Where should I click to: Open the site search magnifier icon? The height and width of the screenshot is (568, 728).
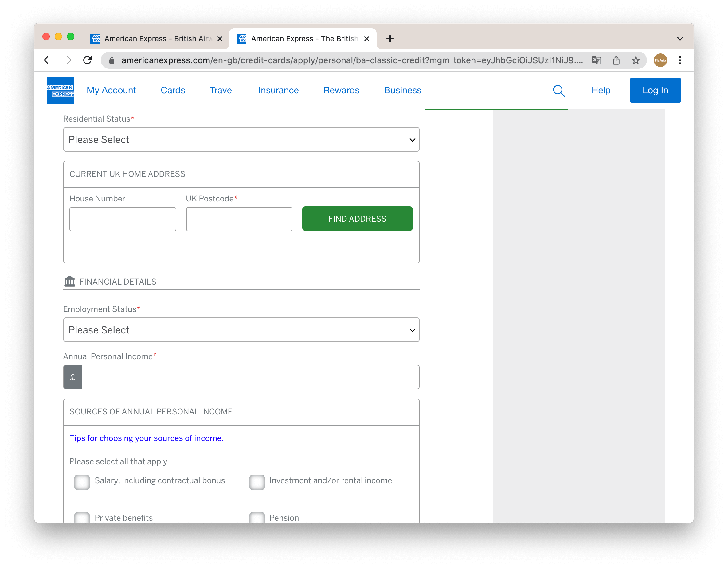(559, 90)
